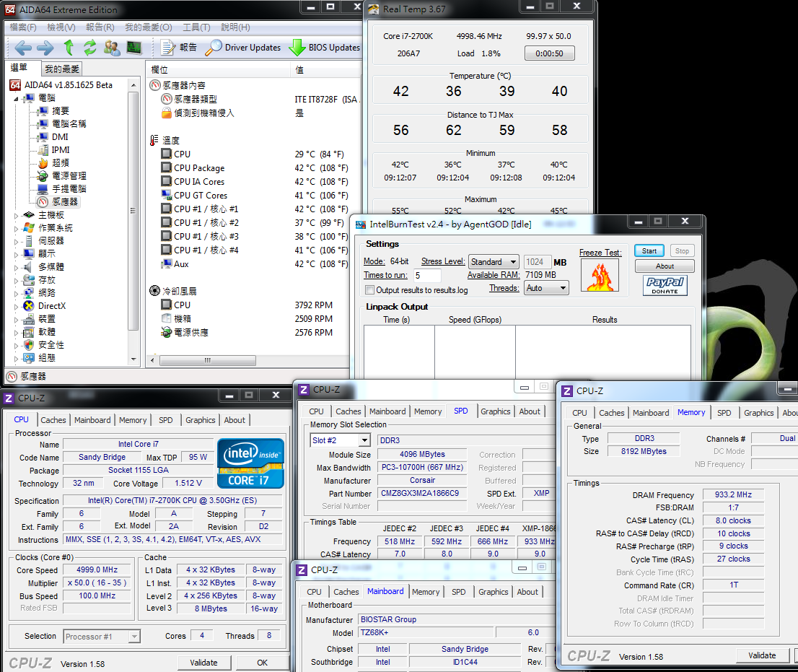The width and height of the screenshot is (798, 672).
Task: Click AIDA64 forward arrow toolbar icon
Action: [45, 48]
